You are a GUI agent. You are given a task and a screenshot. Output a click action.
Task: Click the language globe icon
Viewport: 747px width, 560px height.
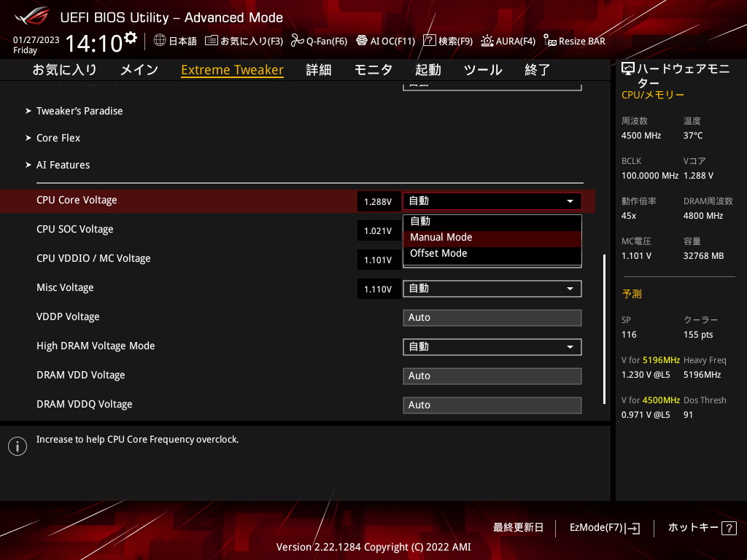(160, 41)
